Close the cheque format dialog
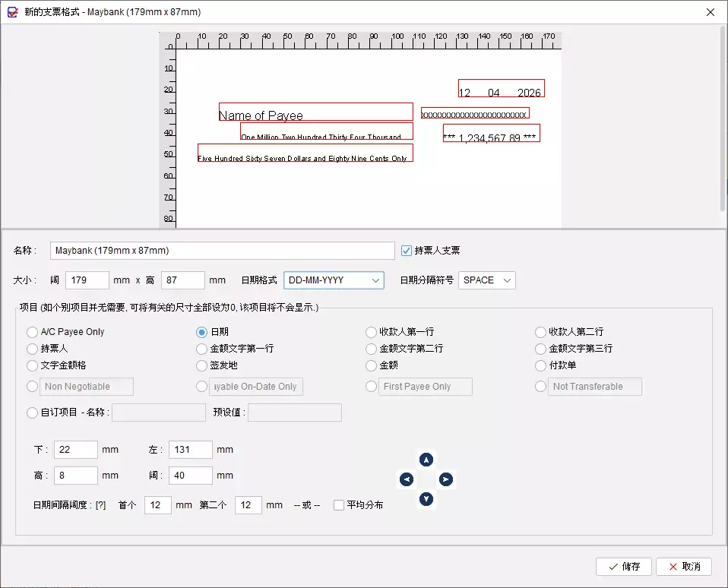 (711, 12)
